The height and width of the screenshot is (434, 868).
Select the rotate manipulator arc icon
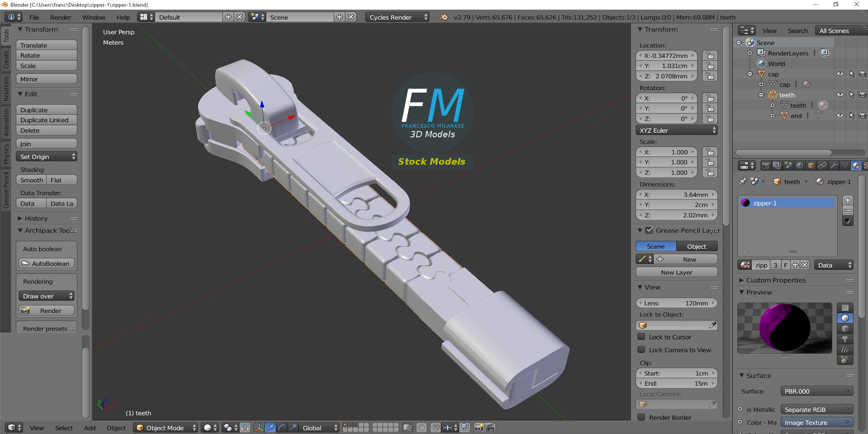[282, 428]
